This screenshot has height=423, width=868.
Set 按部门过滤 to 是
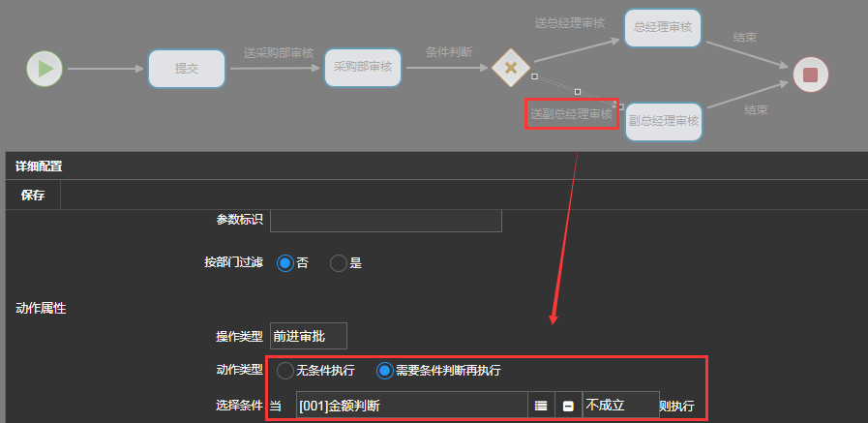pyautogui.click(x=339, y=263)
